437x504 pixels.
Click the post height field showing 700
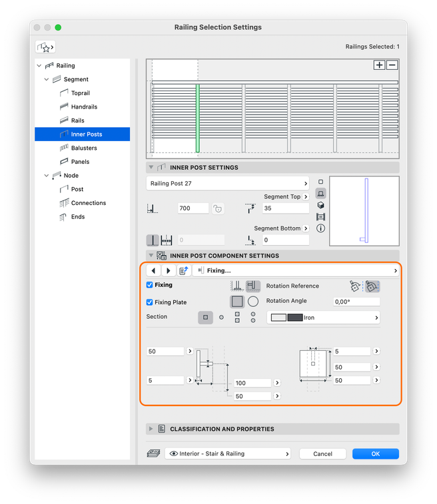(x=193, y=208)
